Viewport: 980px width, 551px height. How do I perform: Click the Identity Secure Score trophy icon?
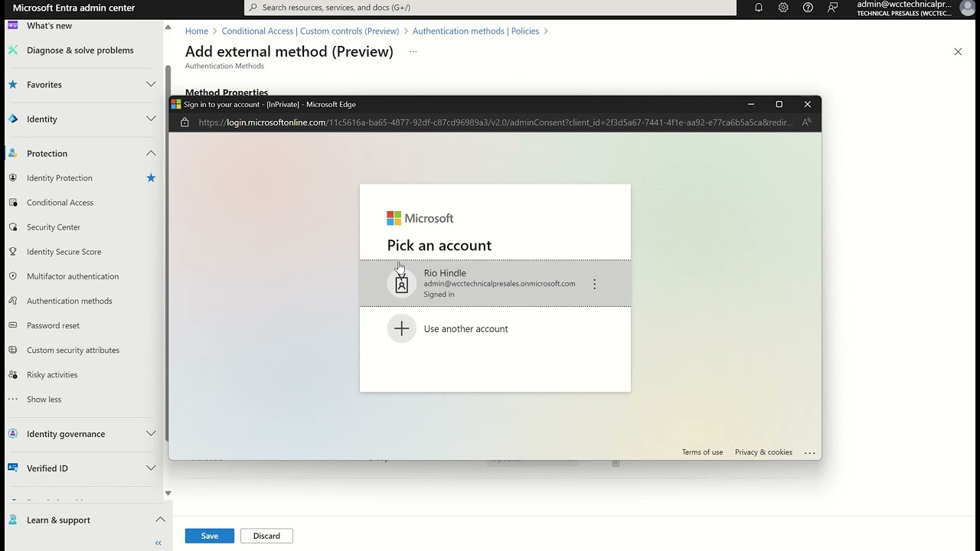(12, 251)
